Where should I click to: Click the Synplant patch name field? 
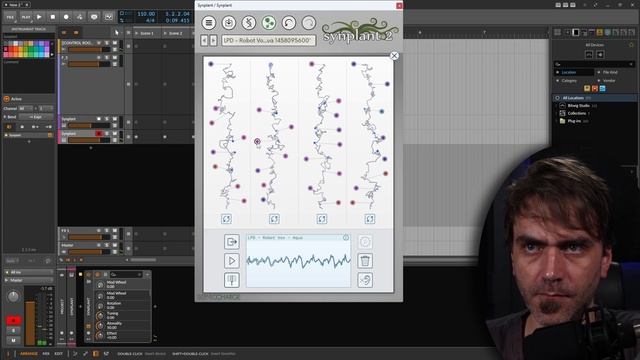(269, 40)
